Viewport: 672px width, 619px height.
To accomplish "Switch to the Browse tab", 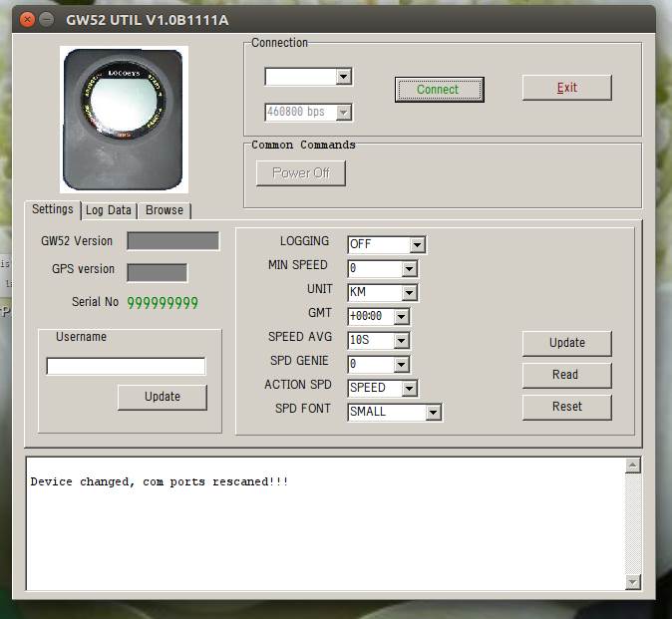I will pos(165,210).
